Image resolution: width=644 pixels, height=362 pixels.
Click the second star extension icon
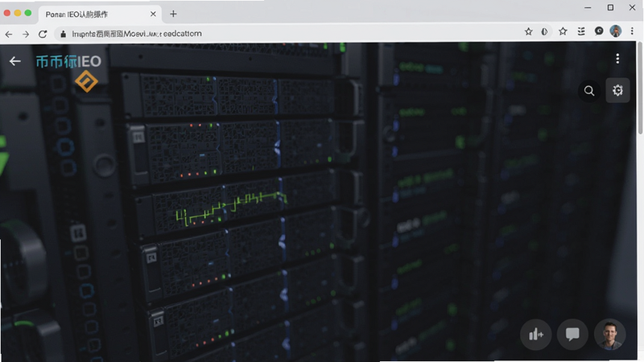click(x=563, y=31)
